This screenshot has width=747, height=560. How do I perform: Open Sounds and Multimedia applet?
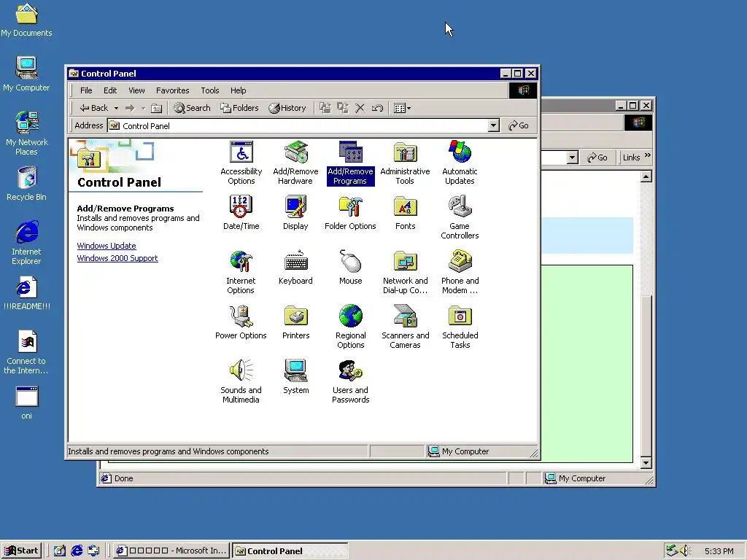click(241, 382)
